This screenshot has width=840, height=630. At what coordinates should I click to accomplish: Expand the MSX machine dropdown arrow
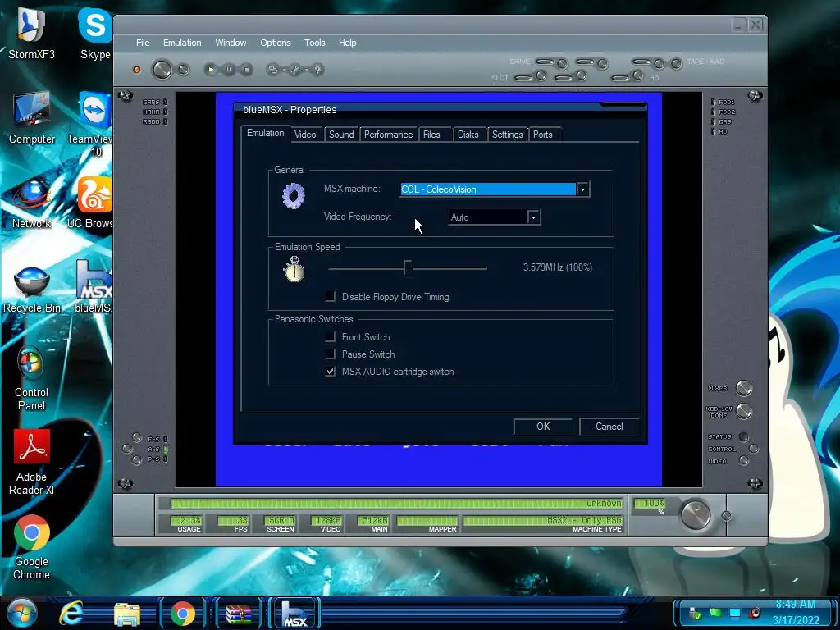(x=583, y=189)
